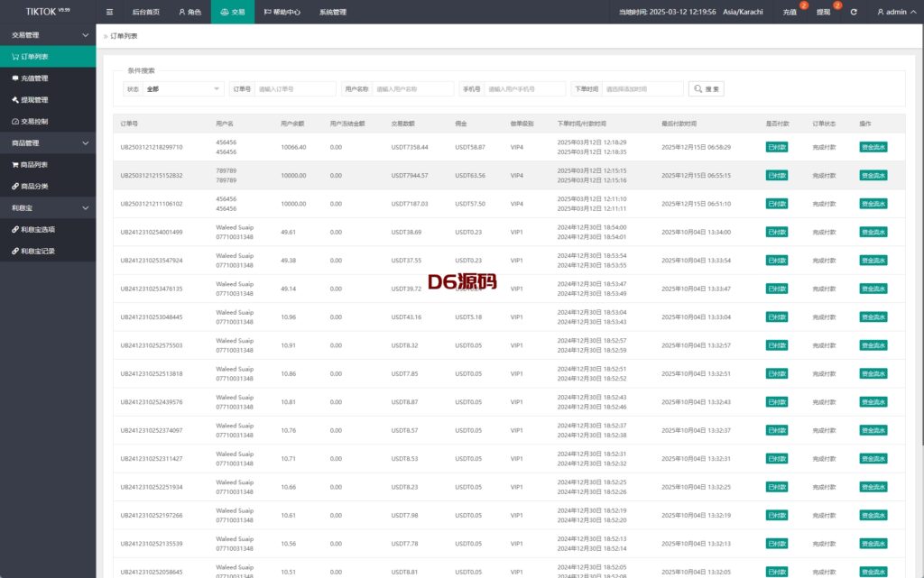Open the 下单时间 date picker field
This screenshot has width=924, height=578.
(x=642, y=89)
